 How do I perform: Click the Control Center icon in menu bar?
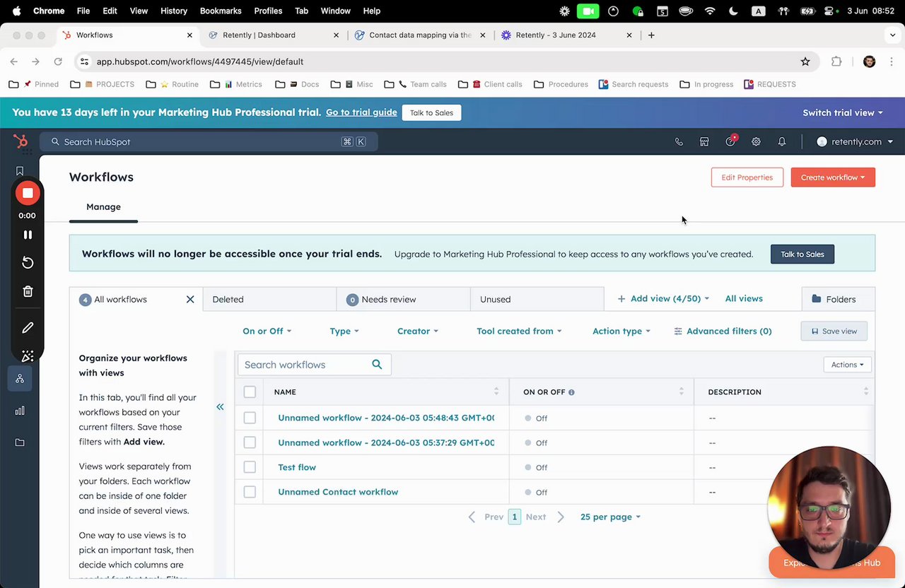tap(829, 11)
